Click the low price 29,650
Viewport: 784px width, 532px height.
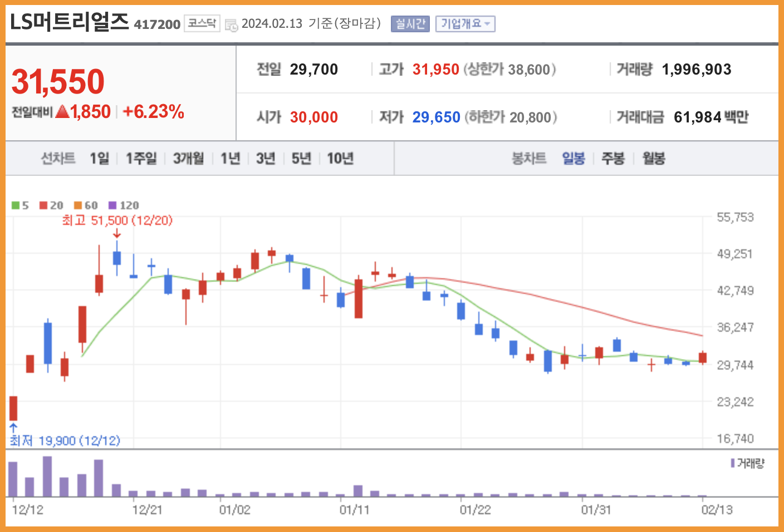click(436, 117)
